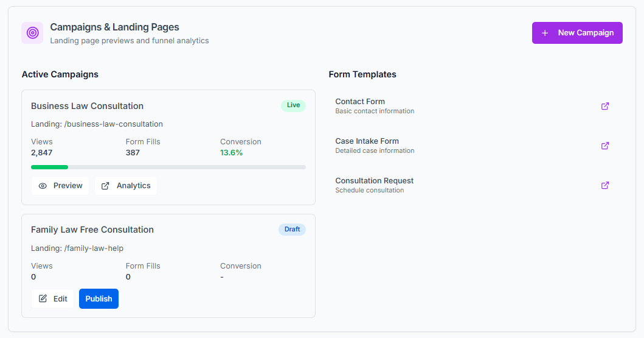Create a New Campaign
The image size is (644, 338).
pos(577,33)
